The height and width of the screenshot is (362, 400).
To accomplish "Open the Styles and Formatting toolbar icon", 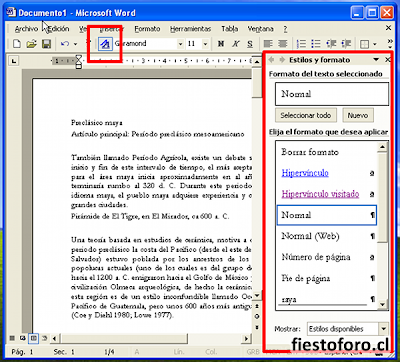I will point(105,44).
